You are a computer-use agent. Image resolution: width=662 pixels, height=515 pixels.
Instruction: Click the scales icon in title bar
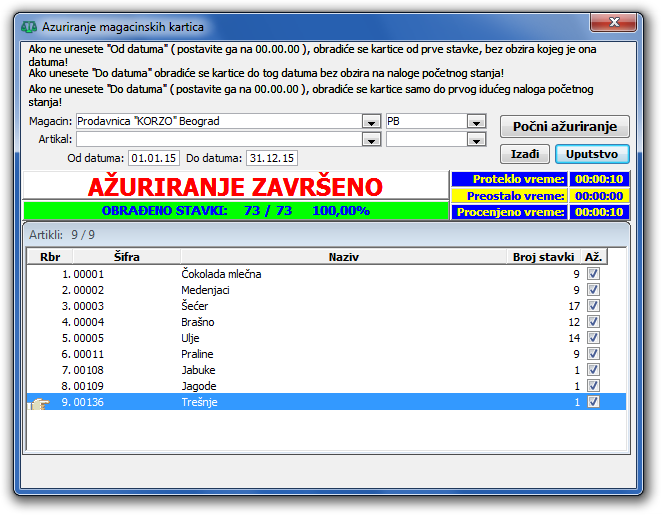29,27
